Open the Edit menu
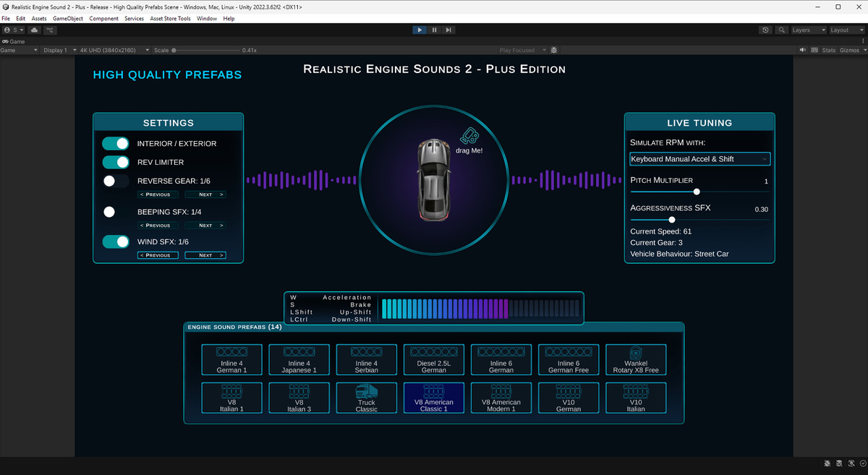Image resolution: width=868 pixels, height=475 pixels. [20, 18]
